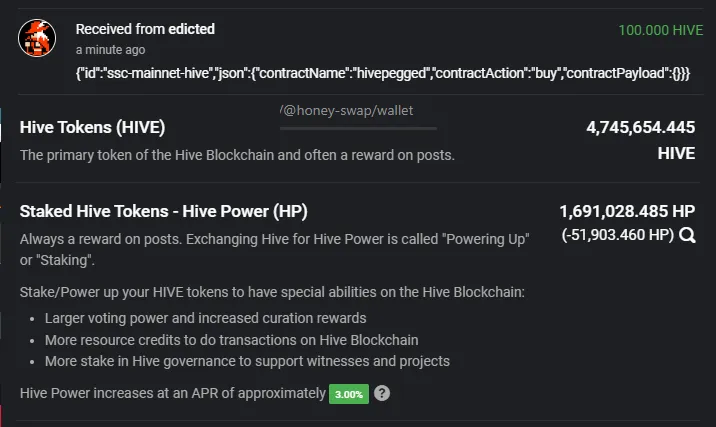The width and height of the screenshot is (716, 427).
Task: Open the edicted sender profile link
Action: [191, 29]
